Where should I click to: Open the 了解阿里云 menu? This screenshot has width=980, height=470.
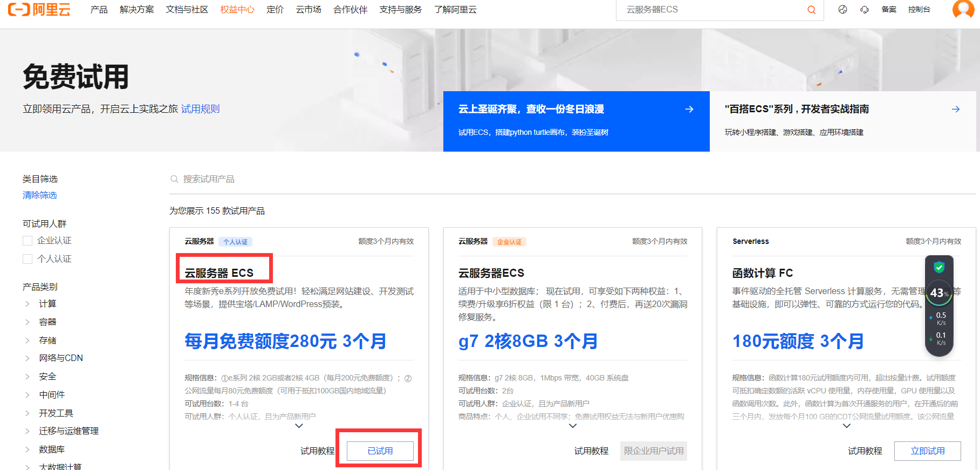pos(456,10)
